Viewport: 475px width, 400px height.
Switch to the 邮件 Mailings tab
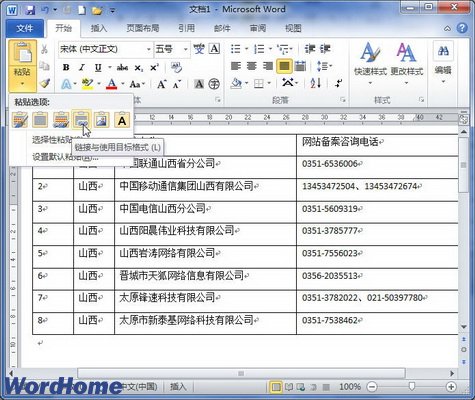pos(222,28)
